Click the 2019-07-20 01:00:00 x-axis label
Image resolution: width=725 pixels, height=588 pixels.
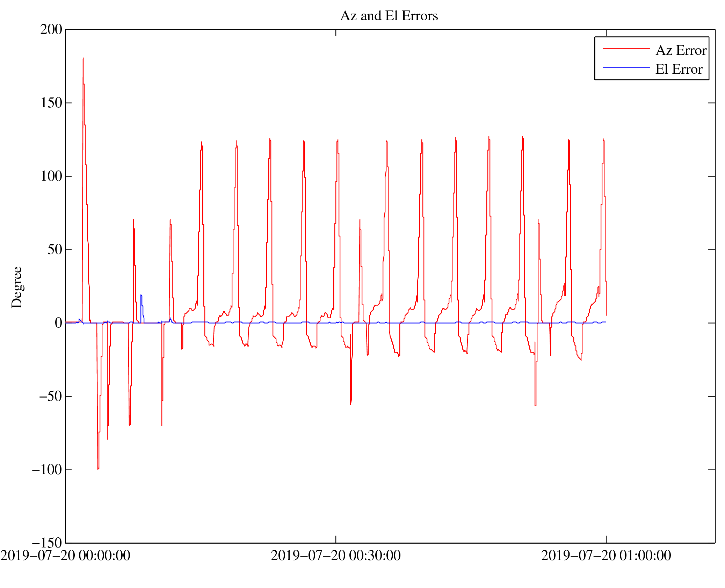[606, 556]
